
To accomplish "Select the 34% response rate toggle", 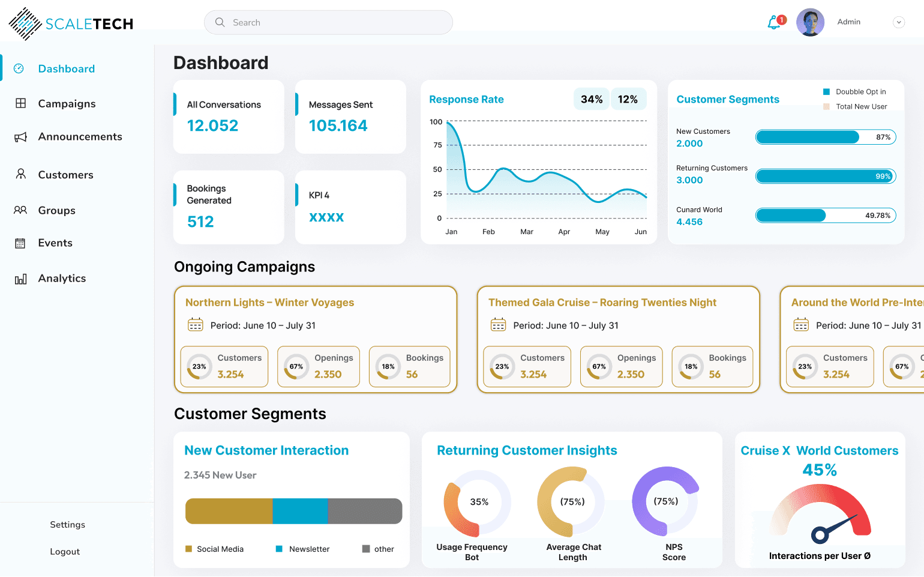I will tap(592, 99).
